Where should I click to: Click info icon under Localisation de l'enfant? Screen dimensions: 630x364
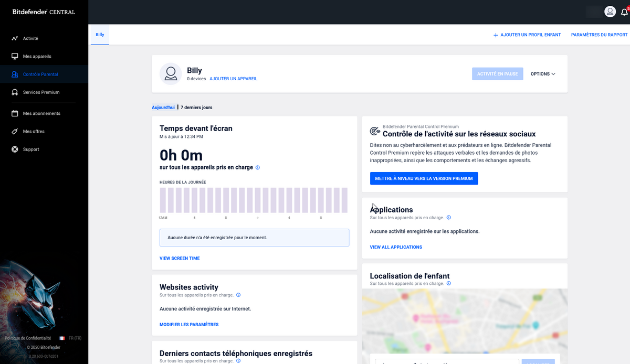448,283
